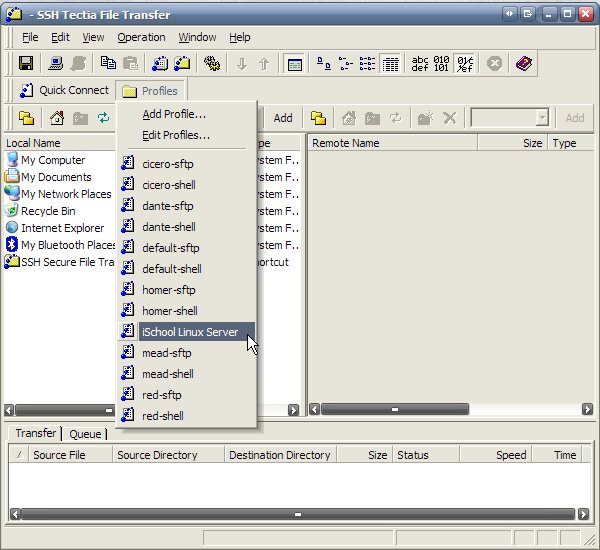Click the Profiles toolbar button

tap(150, 91)
